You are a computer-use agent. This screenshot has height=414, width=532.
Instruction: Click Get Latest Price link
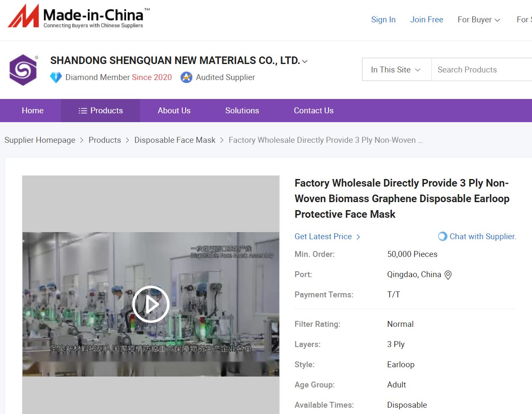click(x=327, y=237)
